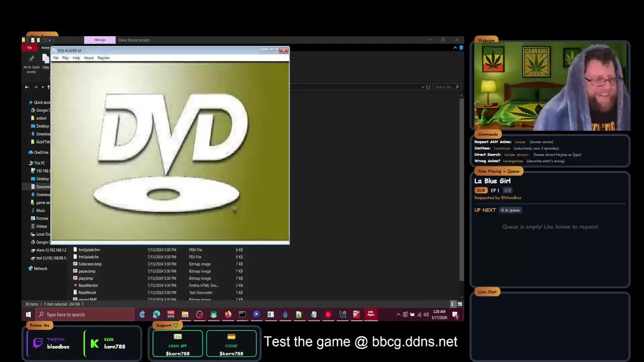Open Explorer help question mark icon
Viewport: 644px width, 362px height.
point(461,48)
